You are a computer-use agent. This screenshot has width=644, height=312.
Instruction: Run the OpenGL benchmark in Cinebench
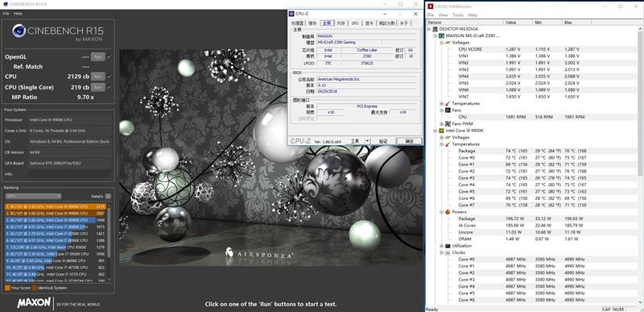(x=97, y=56)
